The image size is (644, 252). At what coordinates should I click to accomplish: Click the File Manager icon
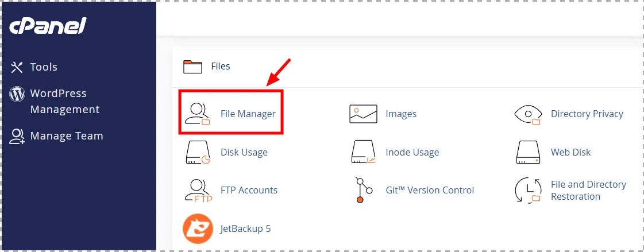click(x=198, y=114)
